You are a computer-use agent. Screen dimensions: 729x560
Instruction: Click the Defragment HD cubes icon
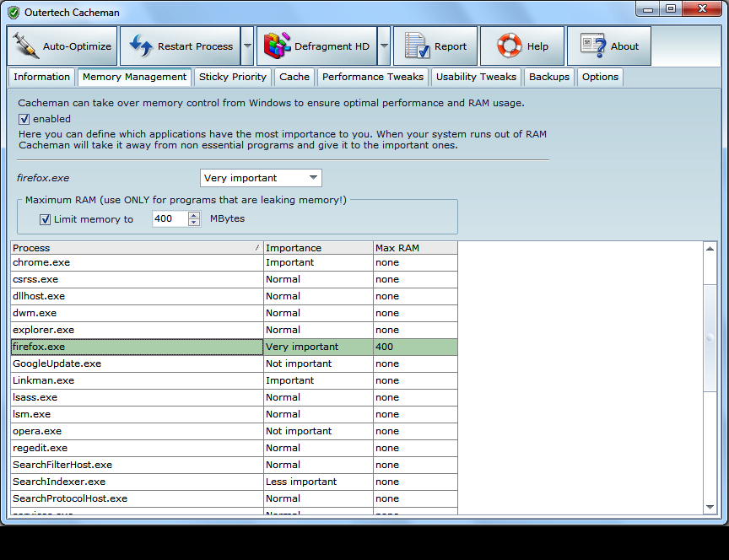coord(277,46)
